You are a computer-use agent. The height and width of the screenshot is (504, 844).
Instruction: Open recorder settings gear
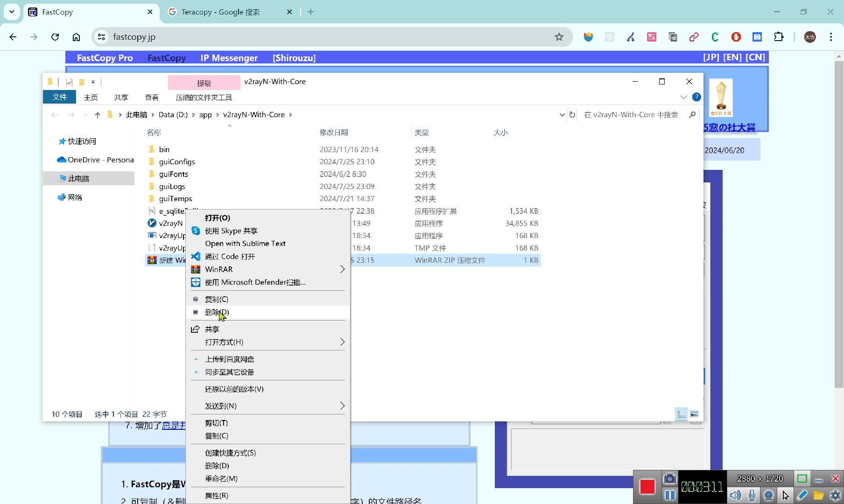coord(835,495)
